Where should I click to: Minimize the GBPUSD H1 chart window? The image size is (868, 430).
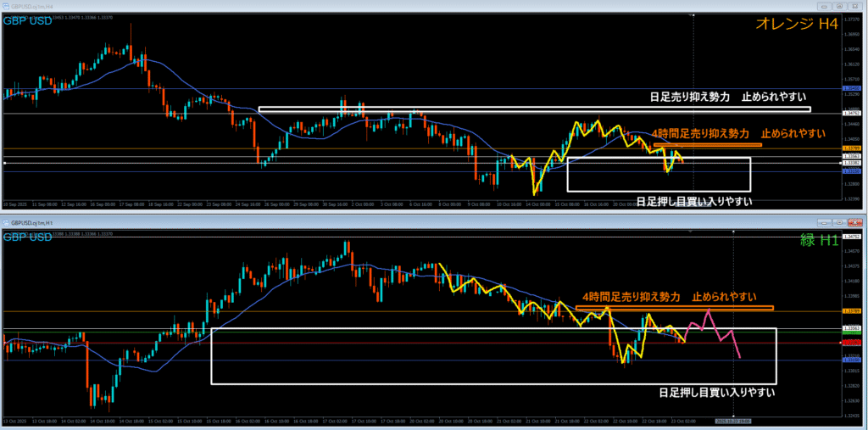(826, 222)
